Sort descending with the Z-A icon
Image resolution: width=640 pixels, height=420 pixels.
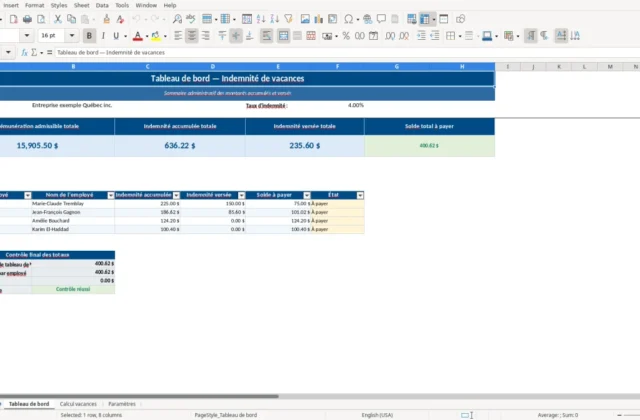(x=275, y=19)
